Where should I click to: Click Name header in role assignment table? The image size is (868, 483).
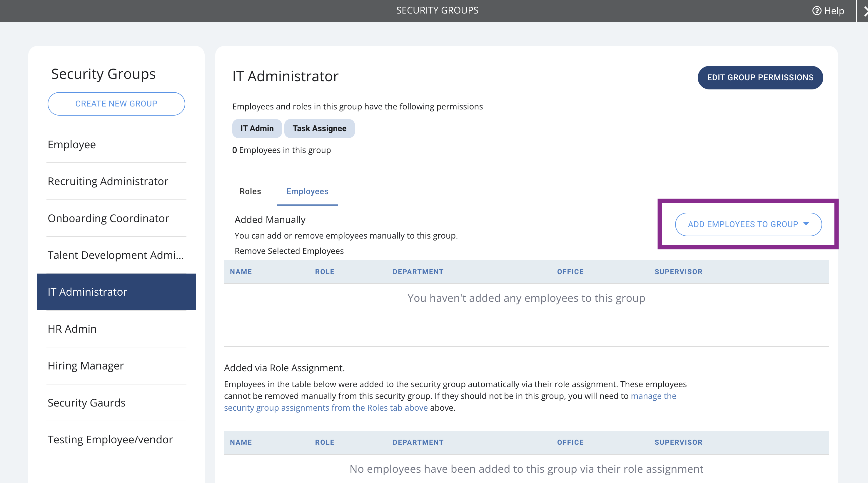pos(241,442)
